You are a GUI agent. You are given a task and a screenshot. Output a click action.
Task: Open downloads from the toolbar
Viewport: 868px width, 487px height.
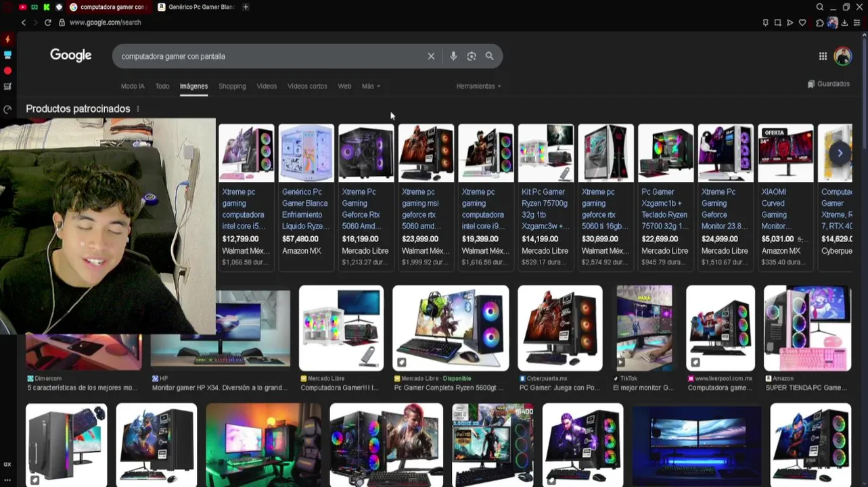point(844,22)
